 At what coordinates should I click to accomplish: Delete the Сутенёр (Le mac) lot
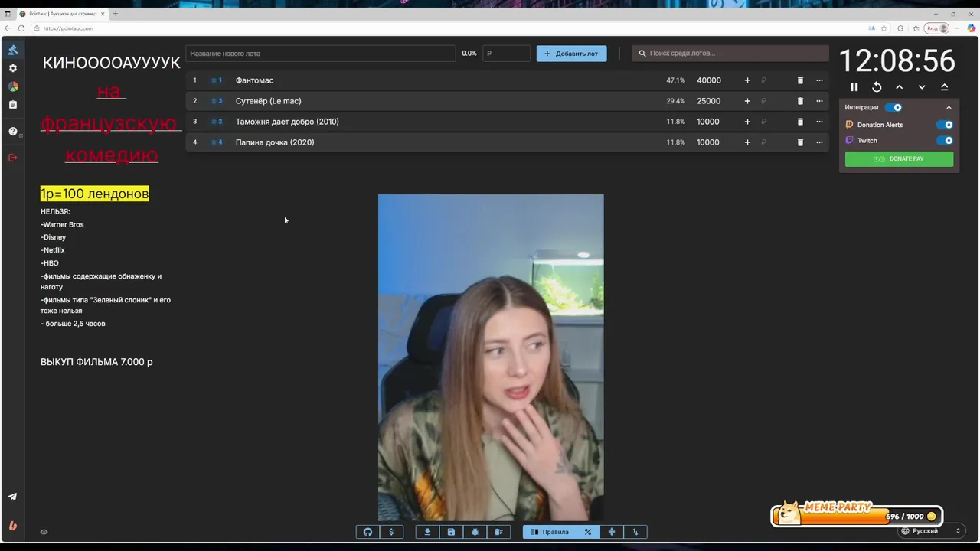click(800, 101)
